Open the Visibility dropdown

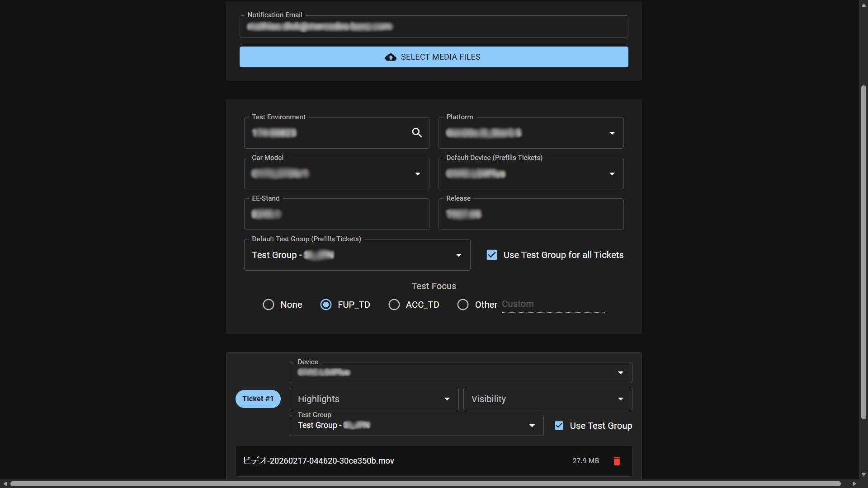tap(620, 399)
